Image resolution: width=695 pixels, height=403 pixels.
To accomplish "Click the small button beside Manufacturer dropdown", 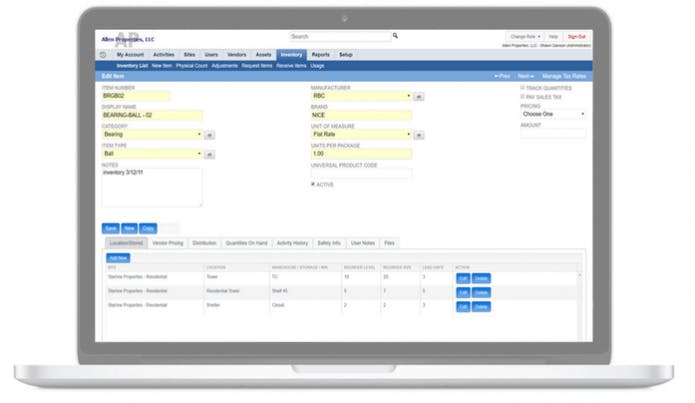I will [418, 97].
